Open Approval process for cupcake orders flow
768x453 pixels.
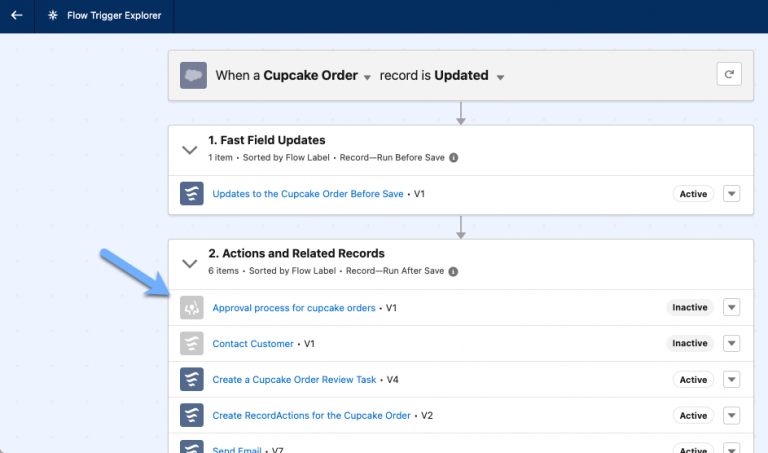293,308
